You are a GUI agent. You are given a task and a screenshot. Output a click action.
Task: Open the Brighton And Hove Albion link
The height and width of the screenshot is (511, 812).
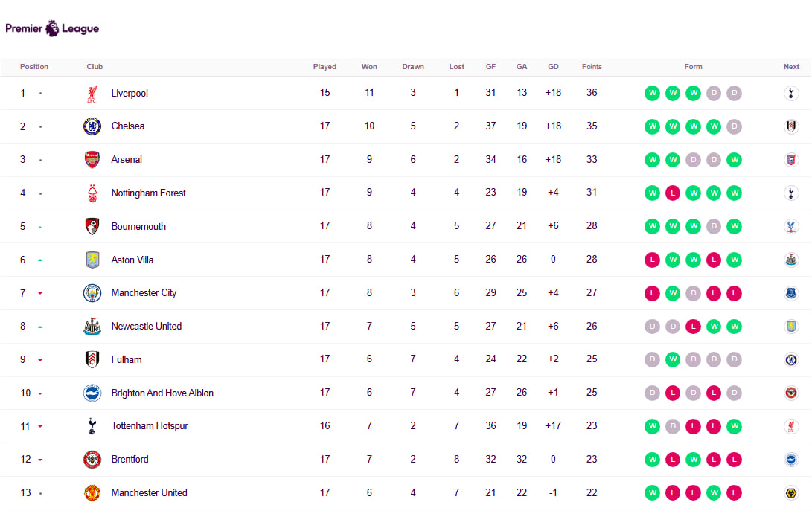[162, 393]
